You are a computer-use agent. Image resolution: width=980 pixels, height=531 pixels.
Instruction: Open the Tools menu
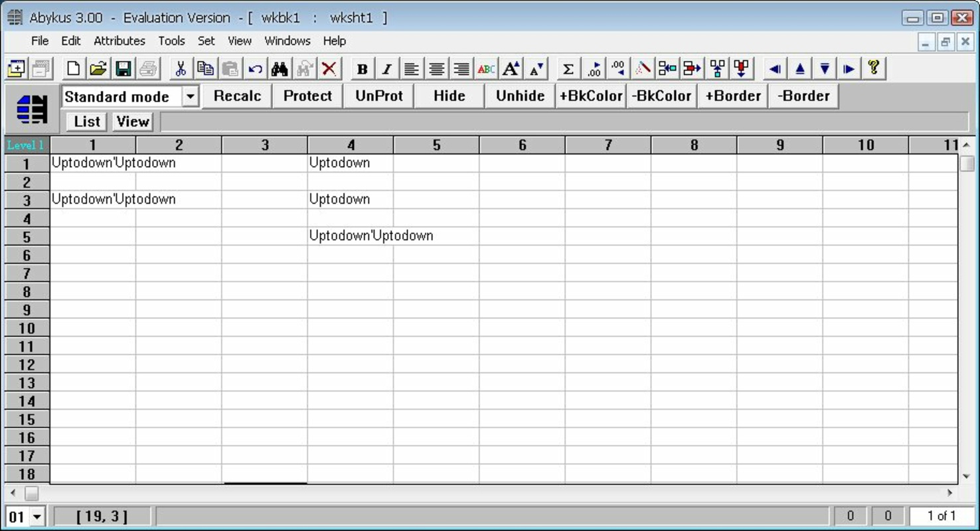171,40
